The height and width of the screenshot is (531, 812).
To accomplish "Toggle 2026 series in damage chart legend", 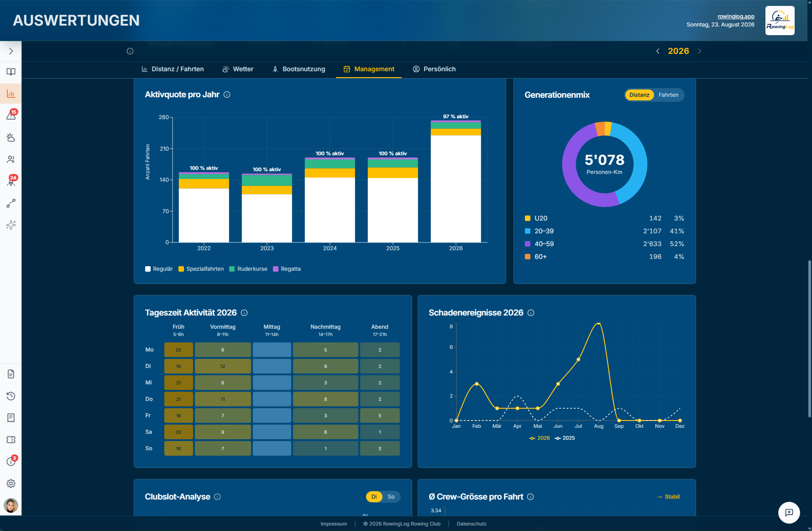I will (x=540, y=438).
